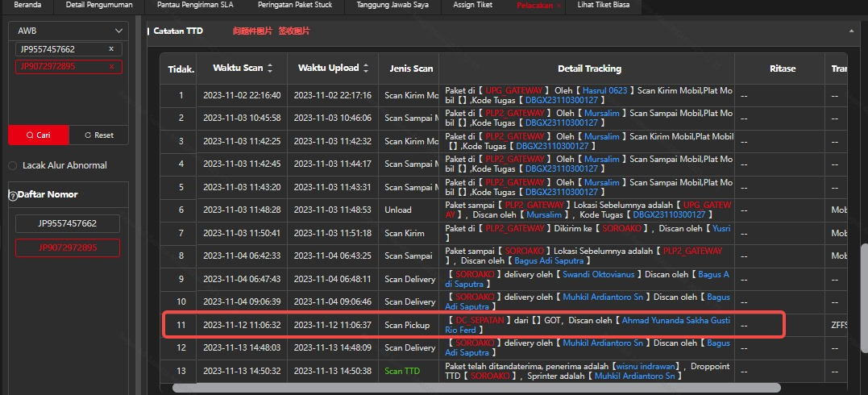
Task: Click UPG_GATEWAY in row 1
Action: [x=515, y=89]
